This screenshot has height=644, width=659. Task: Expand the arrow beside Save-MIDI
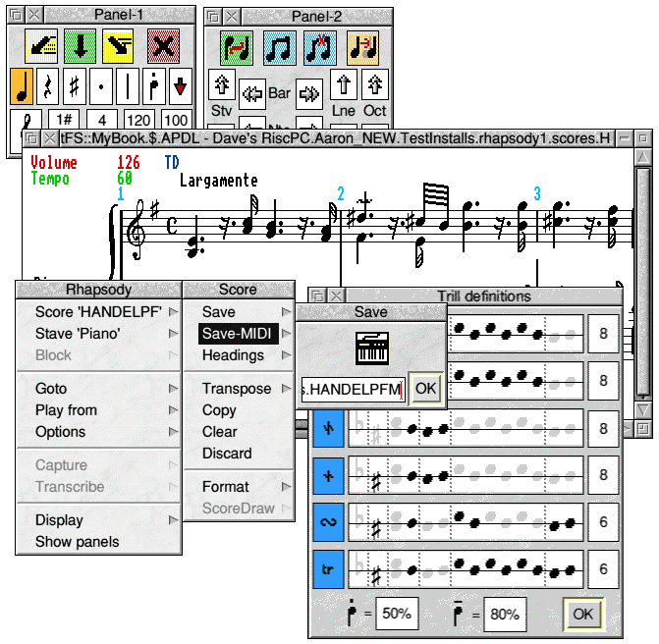[x=286, y=334]
